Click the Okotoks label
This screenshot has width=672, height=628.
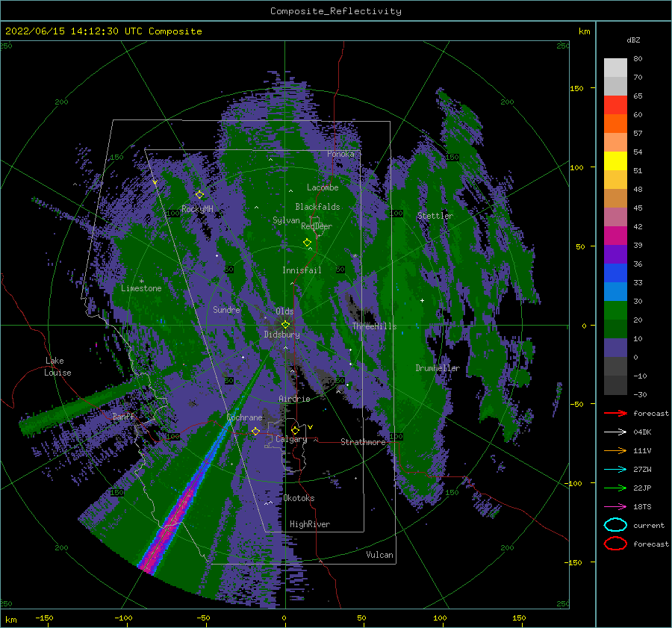[299, 498]
